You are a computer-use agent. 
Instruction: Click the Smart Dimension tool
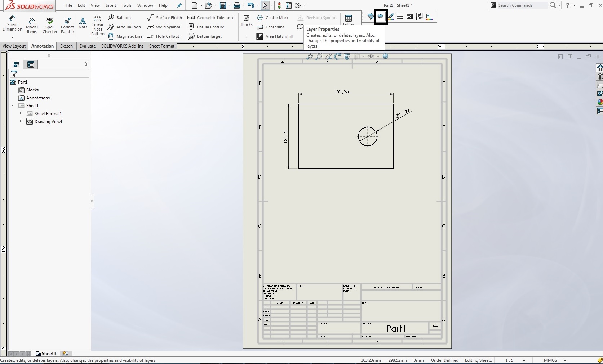click(12, 24)
